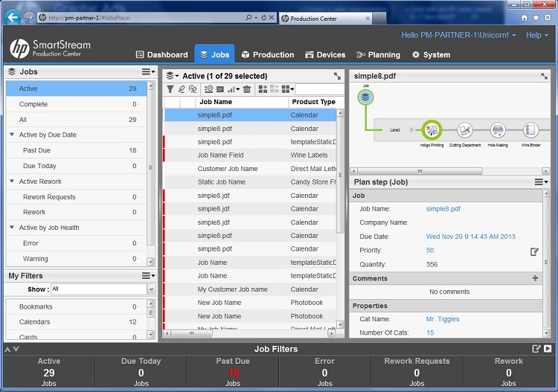Click the highlighter pen icon in jobs toolbar
Image resolution: width=558 pixels, height=392 pixels.
coord(182,89)
